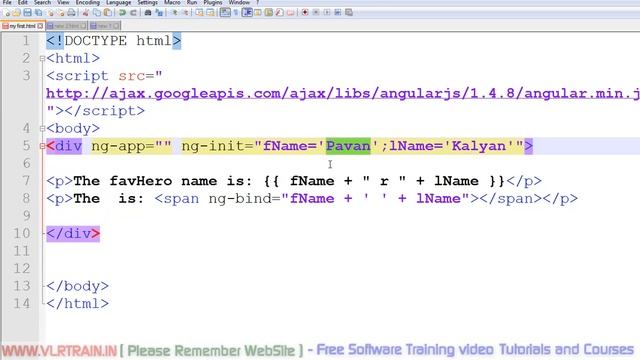Image resolution: width=640 pixels, height=360 pixels.
Task: Click the macro Playback icon
Action: click(327, 13)
